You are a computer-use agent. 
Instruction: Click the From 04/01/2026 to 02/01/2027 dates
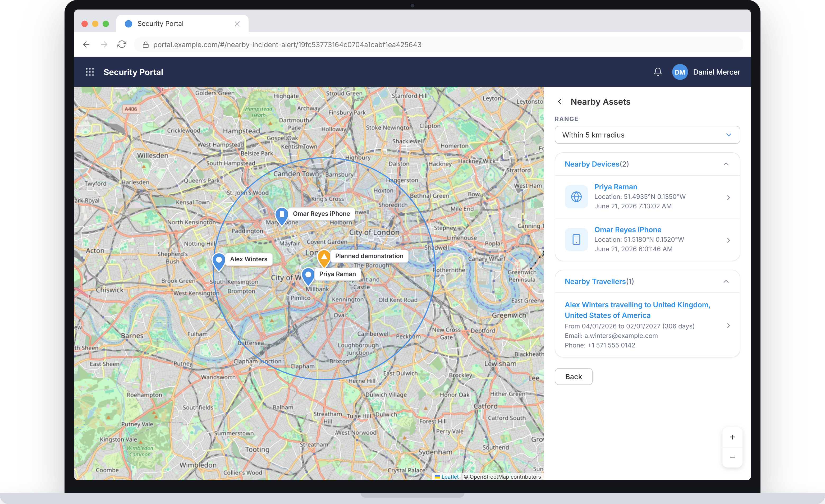(630, 326)
